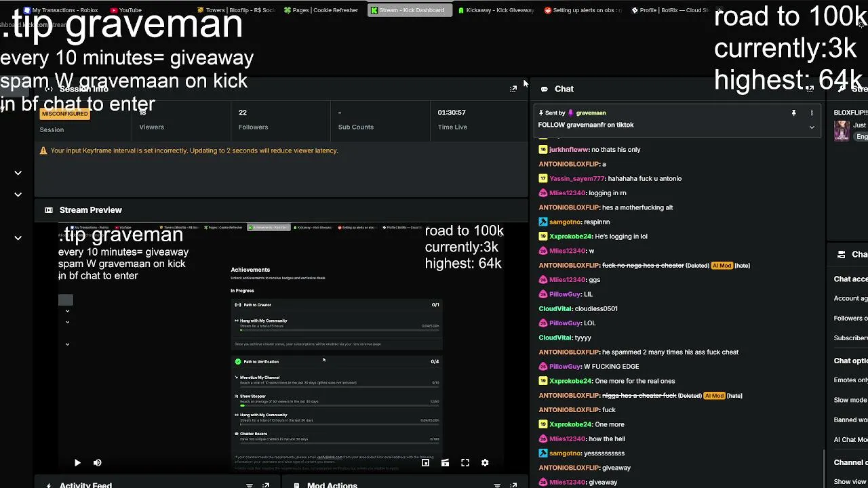
Task: Enter fullscreen in stream preview
Action: (x=465, y=463)
